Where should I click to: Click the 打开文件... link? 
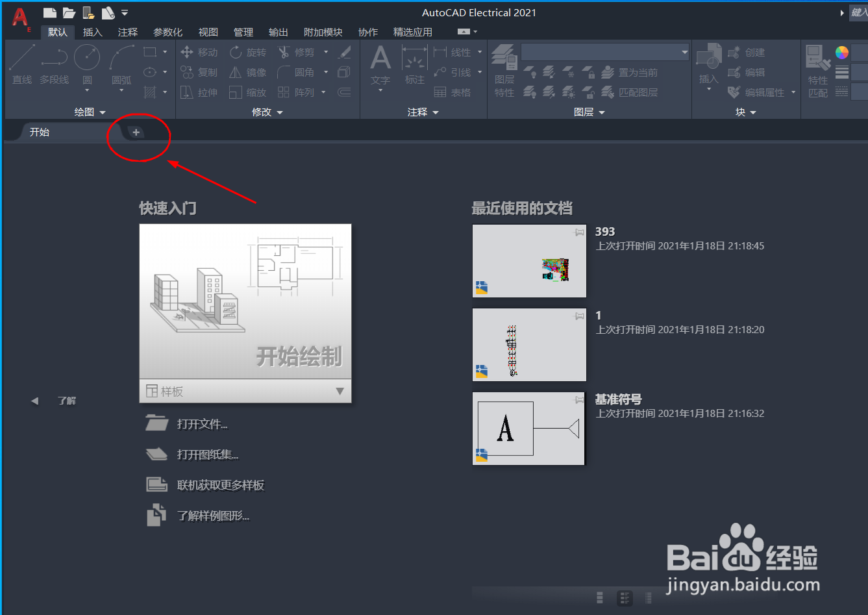point(203,424)
